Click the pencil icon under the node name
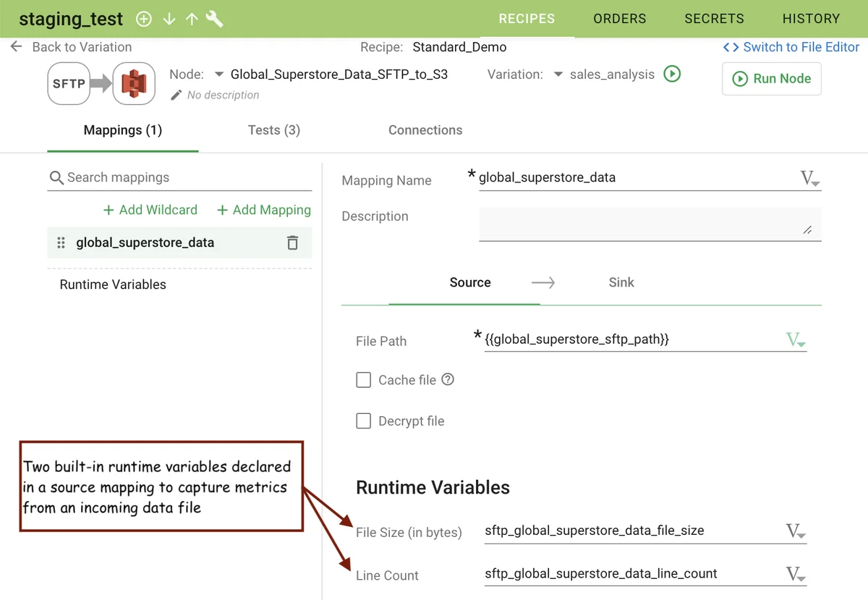868x600 pixels. [176, 95]
